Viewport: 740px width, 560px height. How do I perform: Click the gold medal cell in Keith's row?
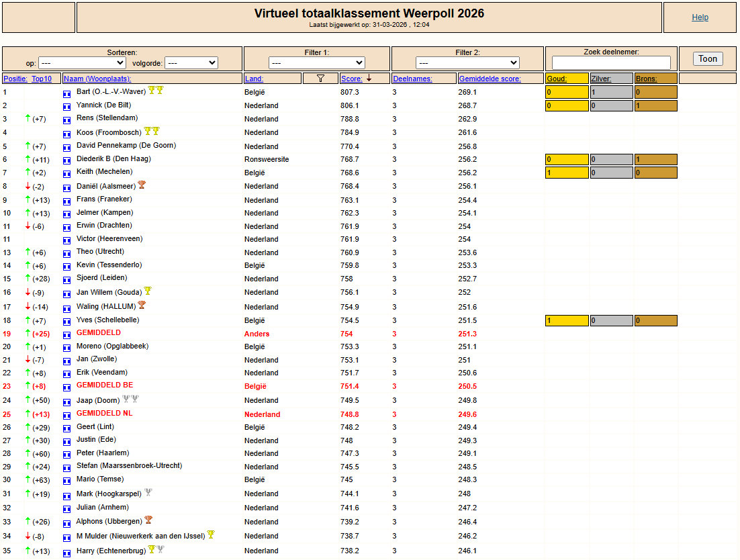[x=566, y=173]
